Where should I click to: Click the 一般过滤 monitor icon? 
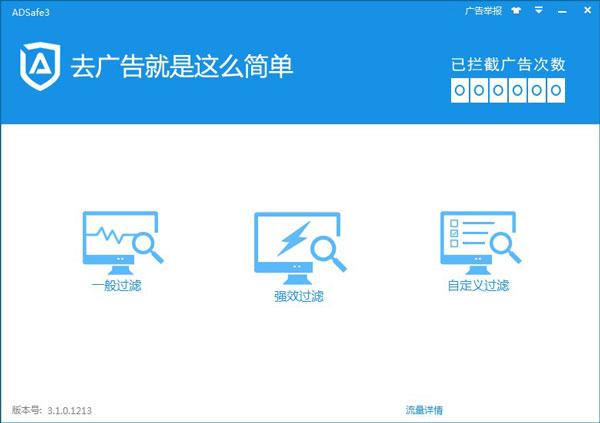click(122, 243)
